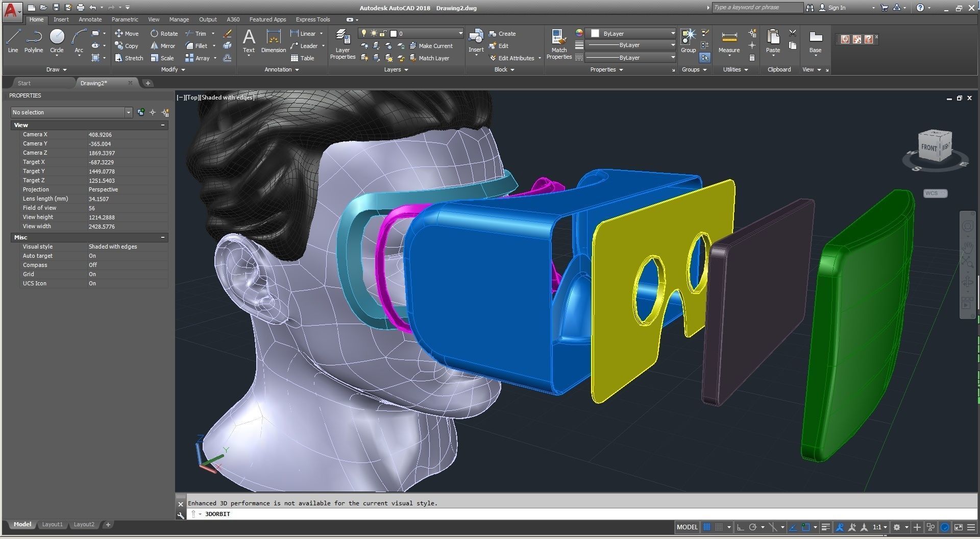Toggle ortho mode in status bar
This screenshot has height=539, width=980.
(x=741, y=527)
